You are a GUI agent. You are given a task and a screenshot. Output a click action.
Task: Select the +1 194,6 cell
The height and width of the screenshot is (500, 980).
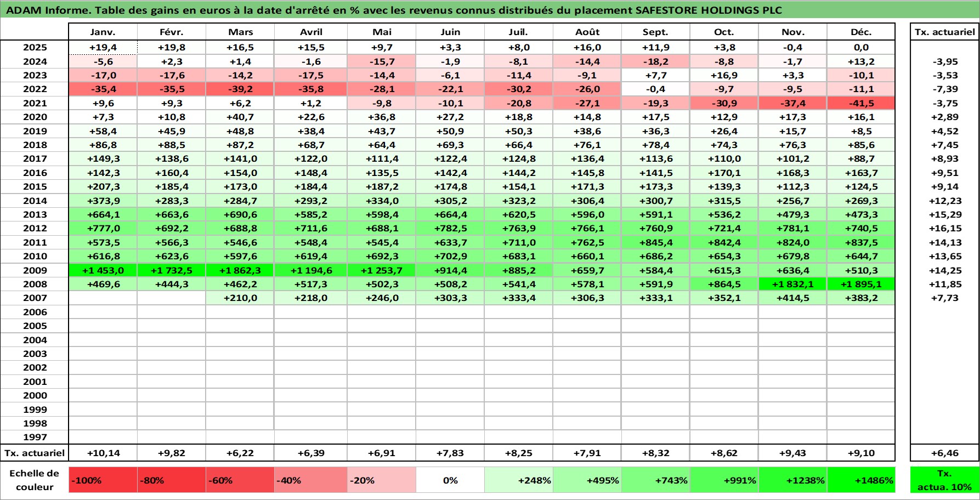pos(311,270)
